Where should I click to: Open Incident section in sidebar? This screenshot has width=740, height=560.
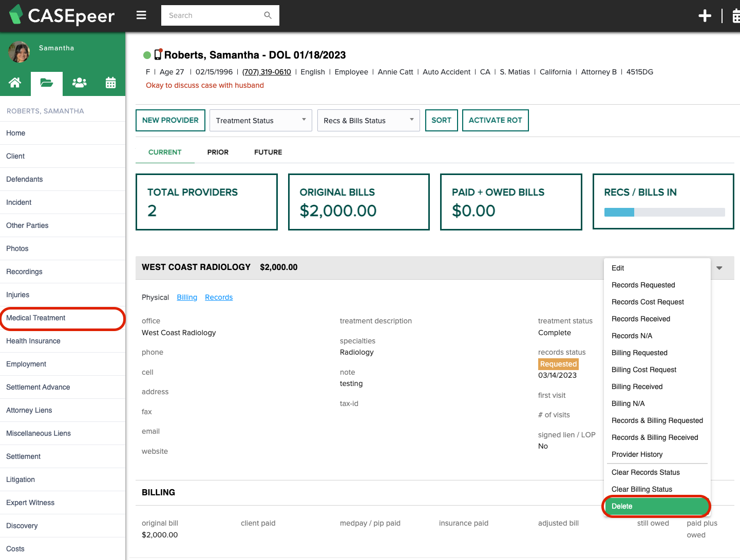[63, 202]
